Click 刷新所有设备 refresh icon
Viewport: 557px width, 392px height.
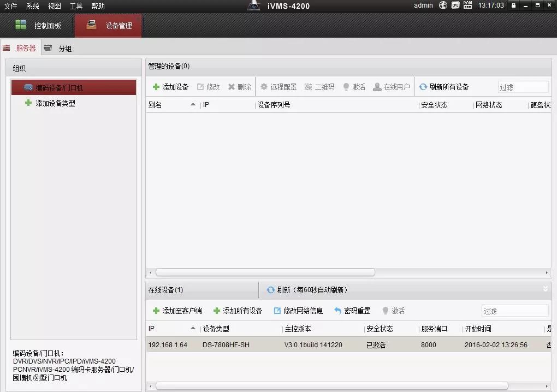click(423, 87)
